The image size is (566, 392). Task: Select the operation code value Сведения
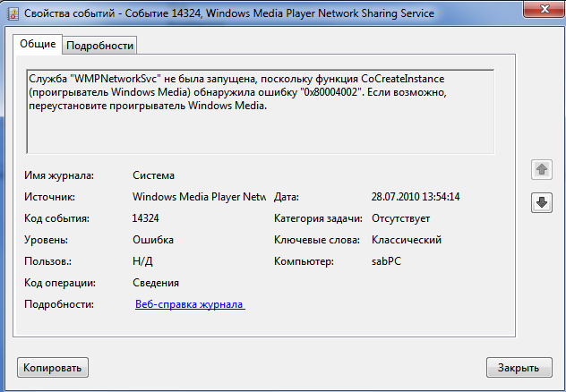(x=156, y=283)
